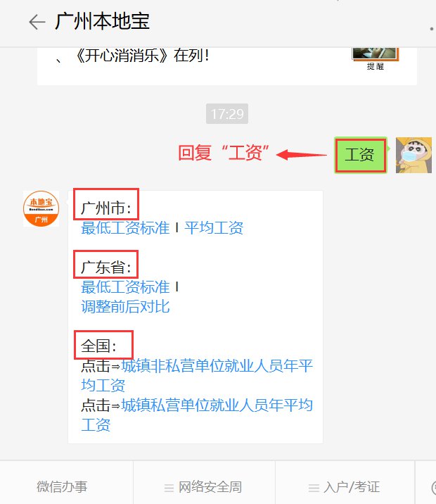Tap the list icon beside 入户/考证
The height and width of the screenshot is (504, 436).
point(314,488)
